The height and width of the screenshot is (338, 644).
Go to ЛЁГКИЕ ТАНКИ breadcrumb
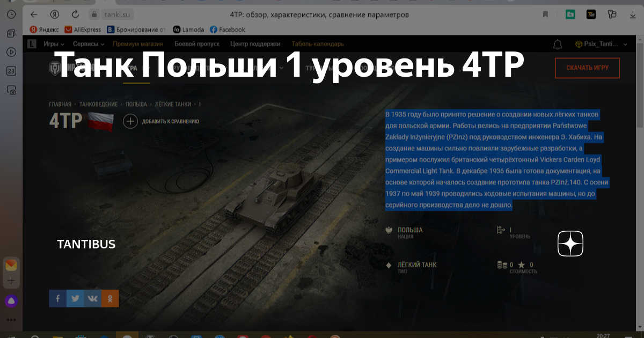coord(173,104)
